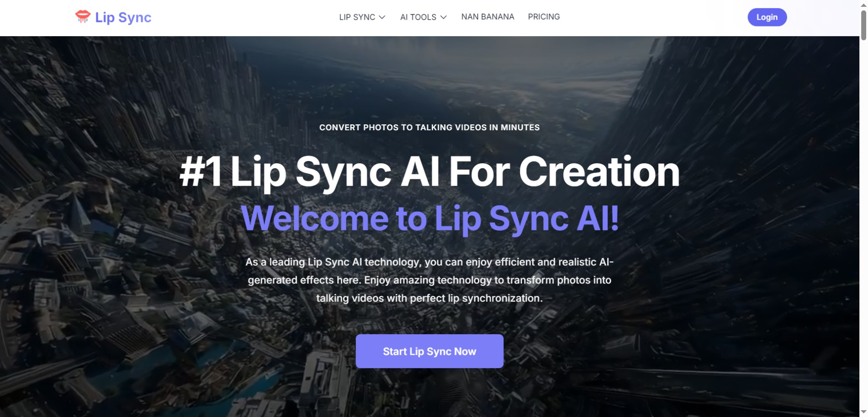868x417 pixels.
Task: Click the page scrollbar down arrow
Action: coord(863,413)
